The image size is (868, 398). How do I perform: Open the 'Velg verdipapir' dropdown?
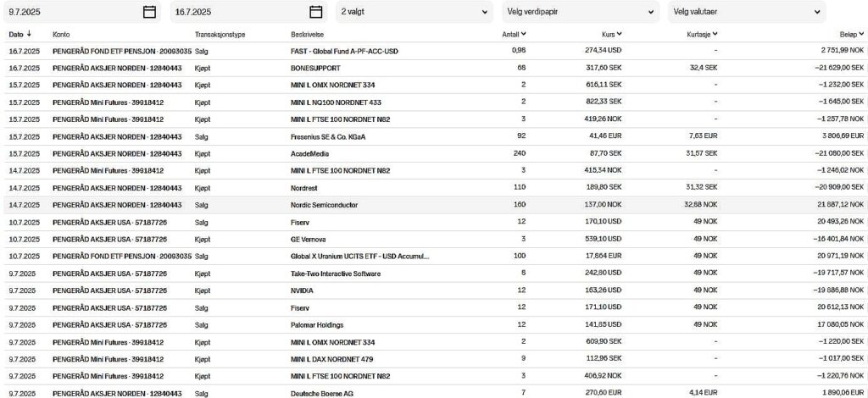581,12
